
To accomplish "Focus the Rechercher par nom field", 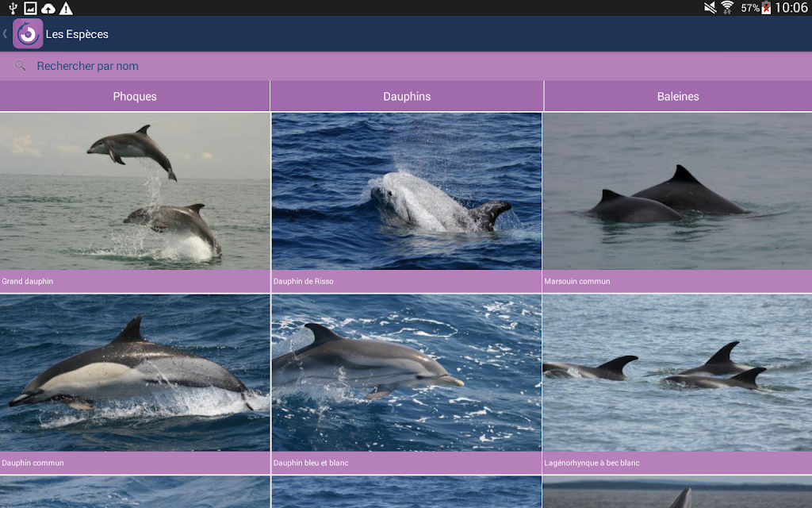I will point(406,66).
